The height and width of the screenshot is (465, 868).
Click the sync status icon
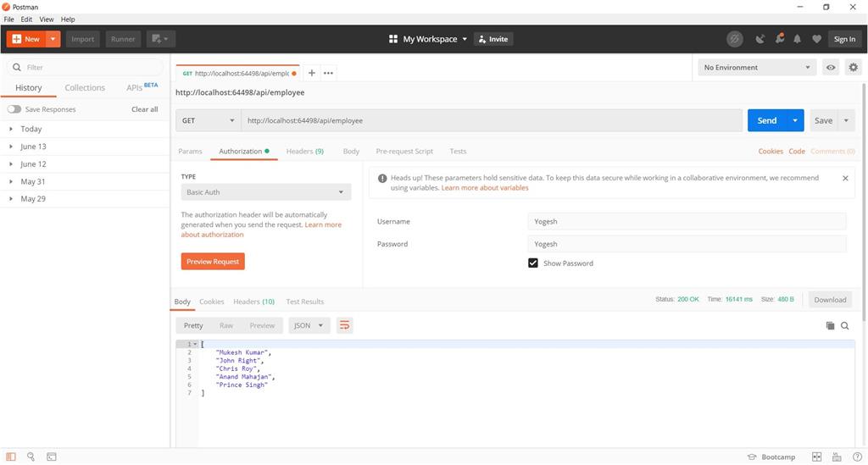735,39
